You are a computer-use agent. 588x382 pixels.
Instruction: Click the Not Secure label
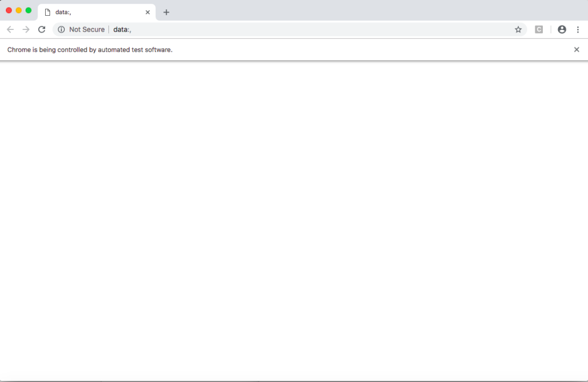pyautogui.click(x=87, y=29)
